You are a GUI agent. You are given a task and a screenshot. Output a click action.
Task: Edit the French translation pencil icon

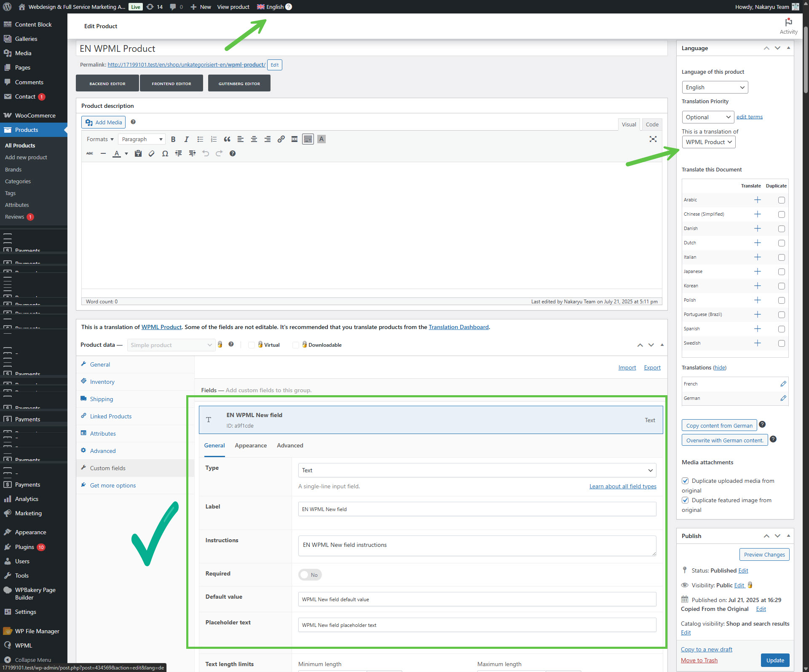[783, 384]
